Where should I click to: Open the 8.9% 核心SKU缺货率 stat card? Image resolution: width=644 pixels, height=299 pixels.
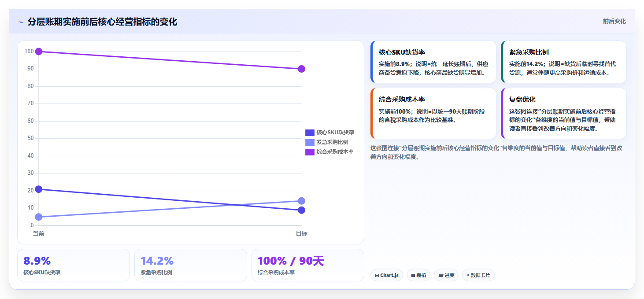point(74,265)
